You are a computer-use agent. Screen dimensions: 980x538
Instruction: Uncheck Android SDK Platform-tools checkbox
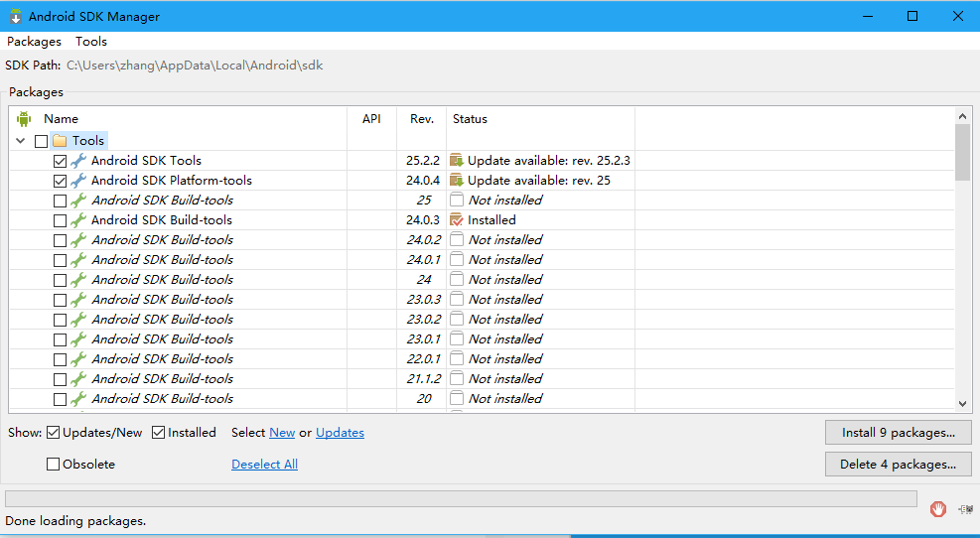(x=60, y=182)
